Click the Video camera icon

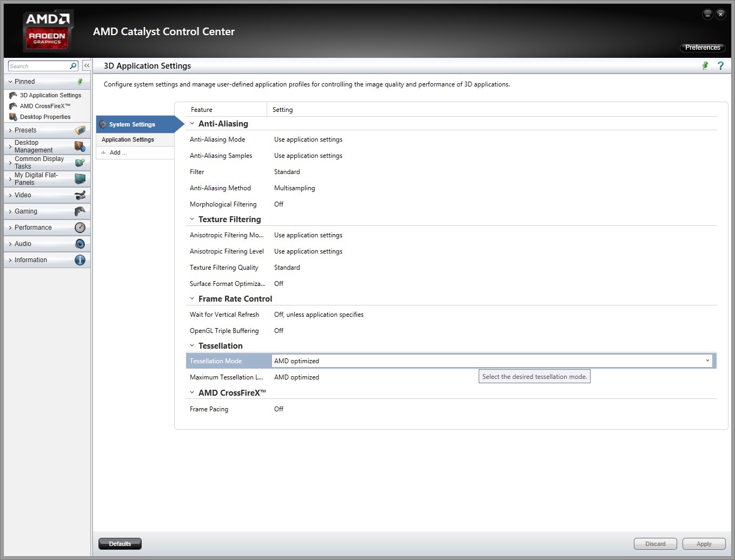point(80,195)
